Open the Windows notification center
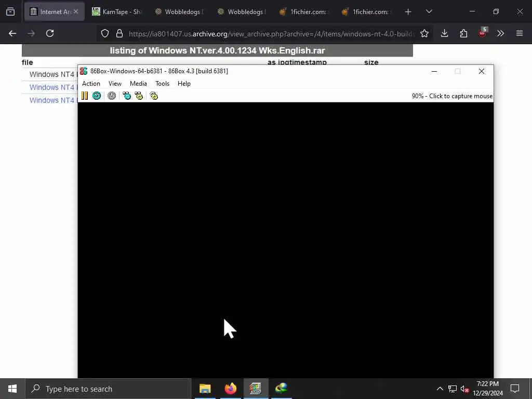The width and height of the screenshot is (532, 399). pyautogui.click(x=515, y=389)
